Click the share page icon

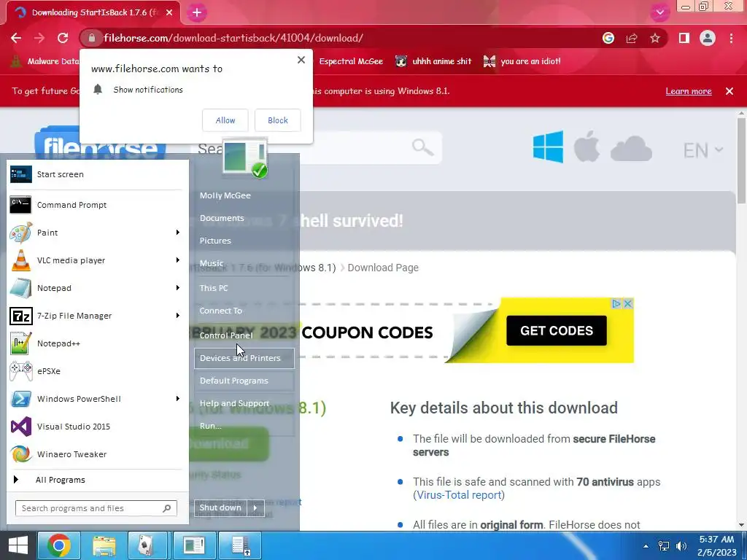click(632, 38)
